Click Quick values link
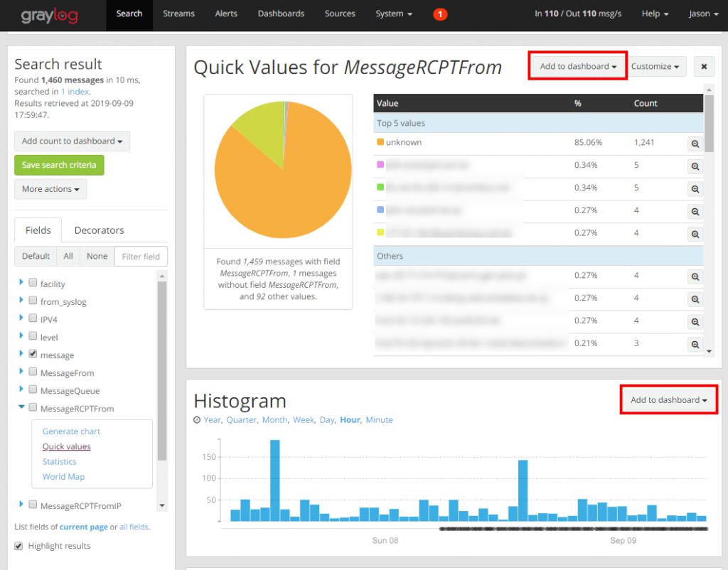728x570 pixels. 66,446
